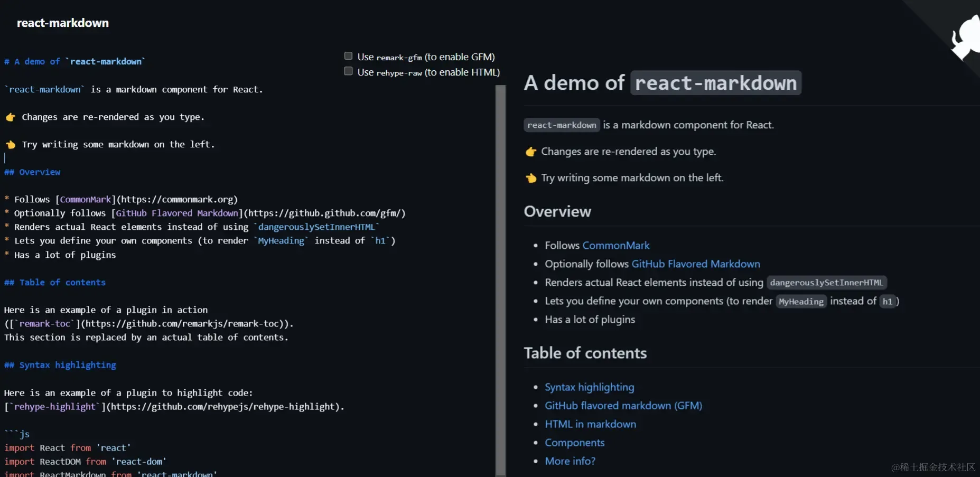The width and height of the screenshot is (980, 477).
Task: Click the react-markdown page title
Action: point(63,23)
